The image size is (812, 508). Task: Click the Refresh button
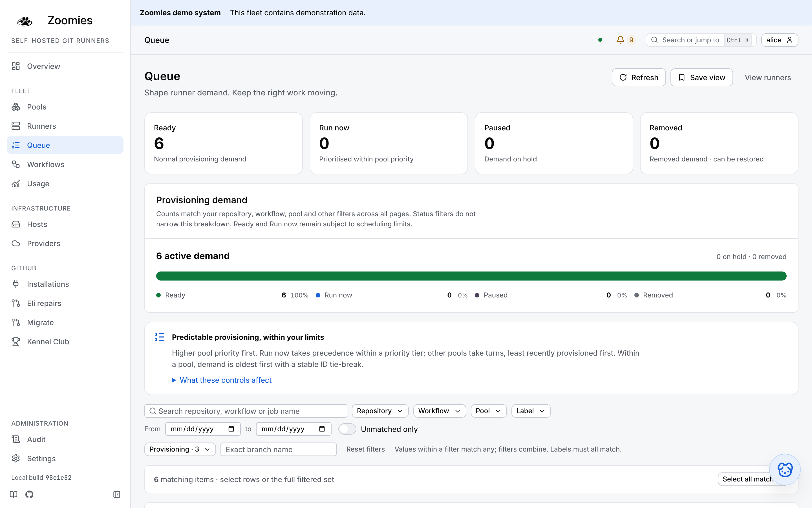pos(639,77)
